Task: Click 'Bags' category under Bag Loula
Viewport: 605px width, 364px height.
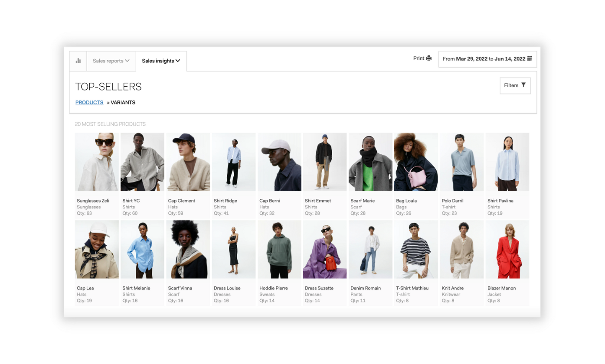Action: tap(402, 207)
